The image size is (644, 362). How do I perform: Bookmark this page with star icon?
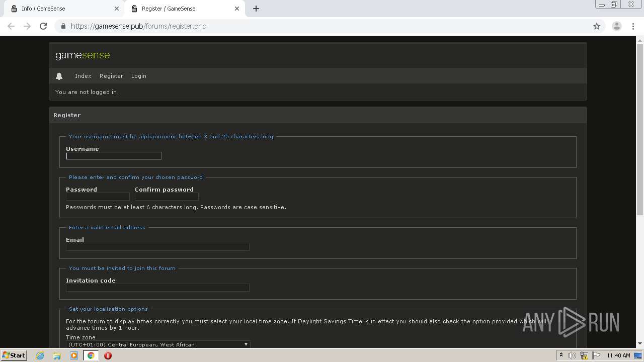(597, 26)
